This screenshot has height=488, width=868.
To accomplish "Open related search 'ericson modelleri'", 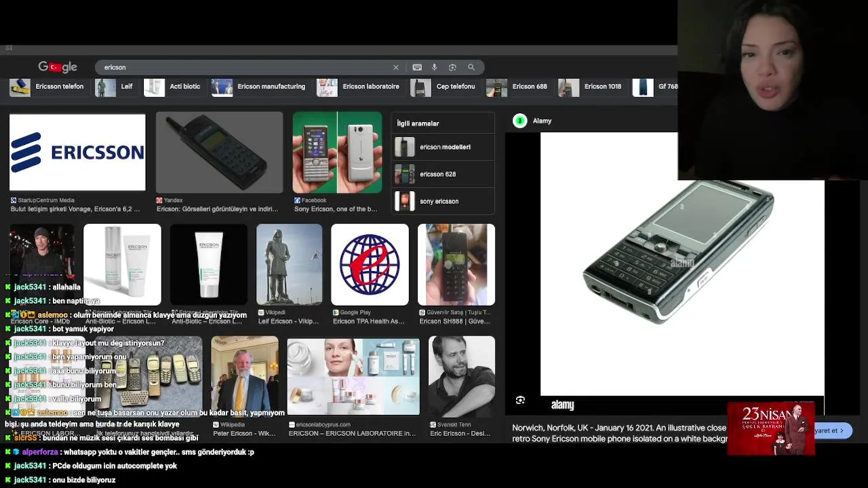I will [x=443, y=147].
